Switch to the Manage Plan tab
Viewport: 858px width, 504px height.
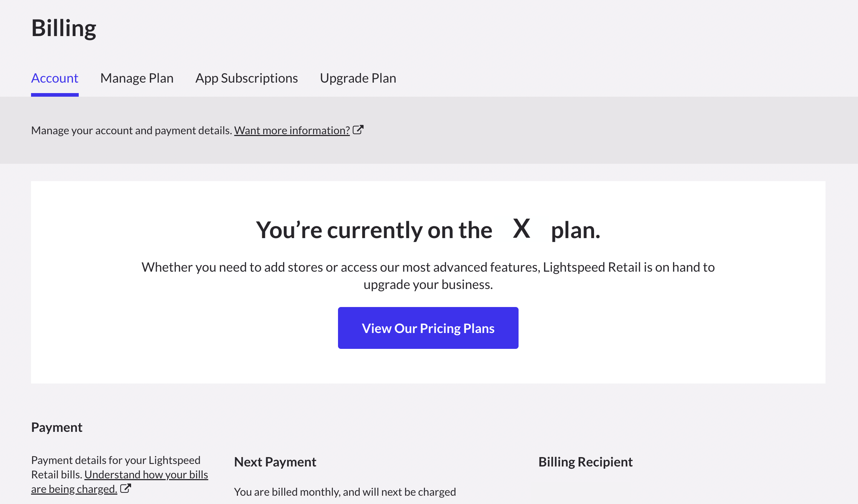[x=137, y=78]
